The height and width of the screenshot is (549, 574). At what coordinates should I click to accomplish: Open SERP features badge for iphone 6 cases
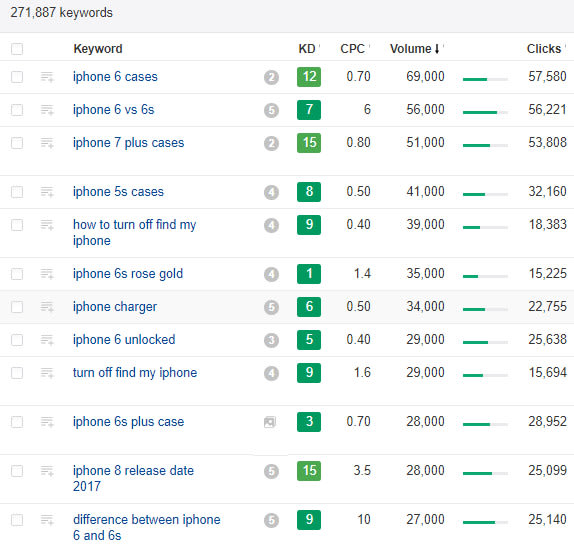pyautogui.click(x=271, y=77)
